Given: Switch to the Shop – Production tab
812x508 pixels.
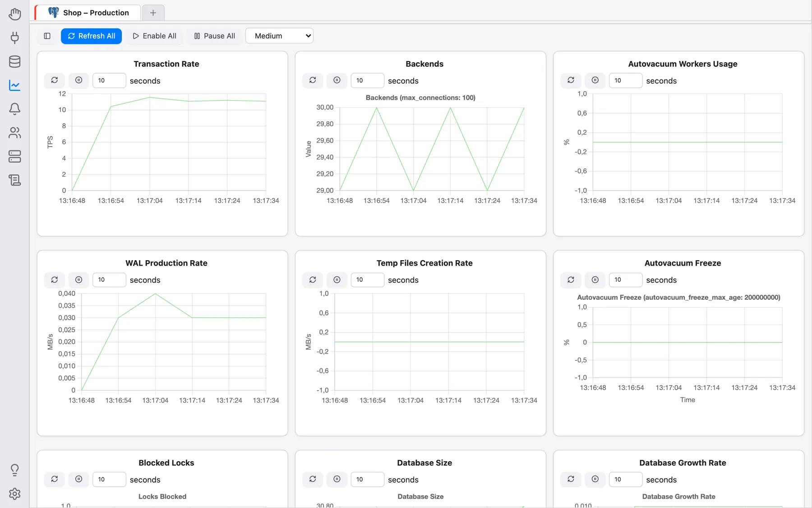Looking at the screenshot, I should (x=88, y=13).
